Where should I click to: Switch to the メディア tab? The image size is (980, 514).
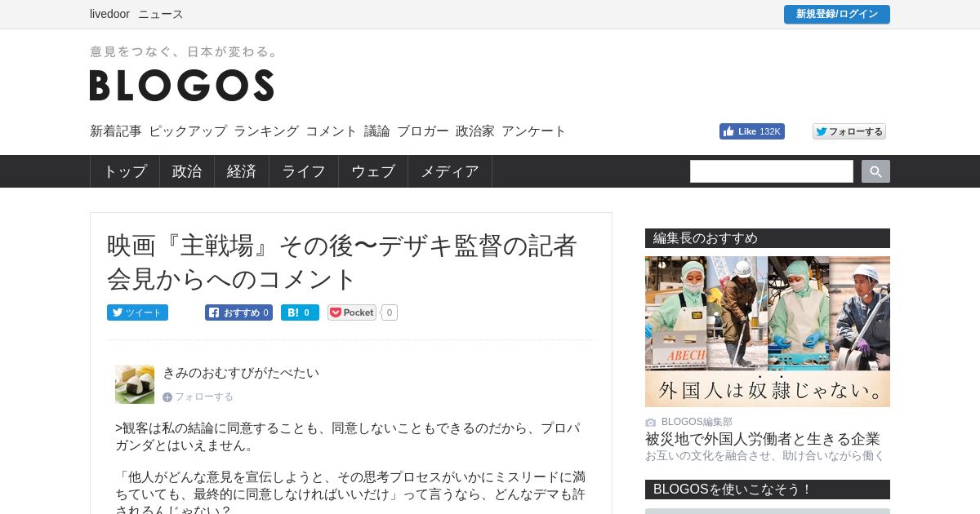[450, 171]
